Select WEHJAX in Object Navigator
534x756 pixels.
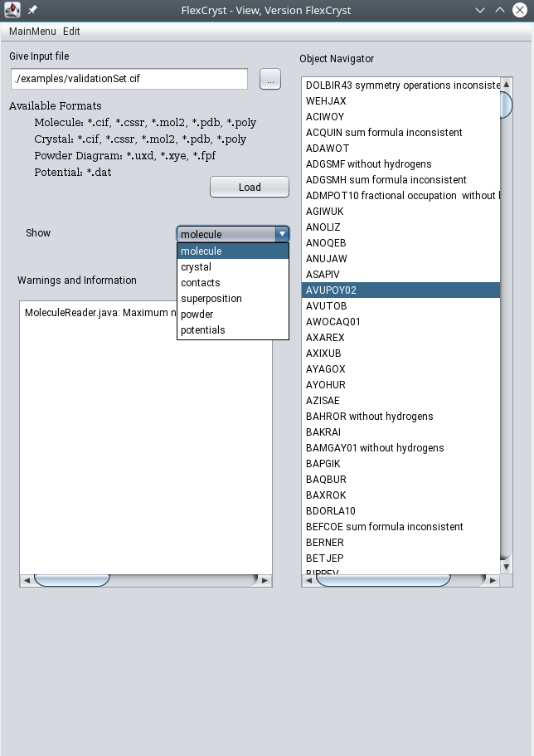(401, 100)
